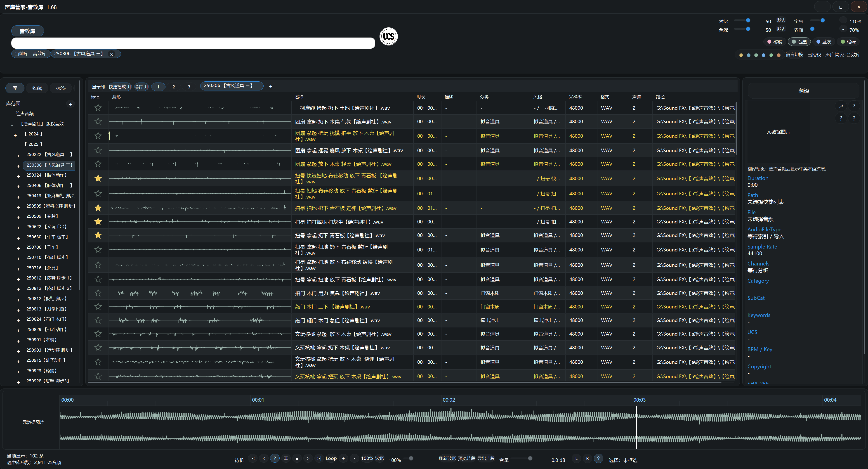868x469 pixels.
Task: Click the 导出片段 button
Action: pyautogui.click(x=486, y=459)
